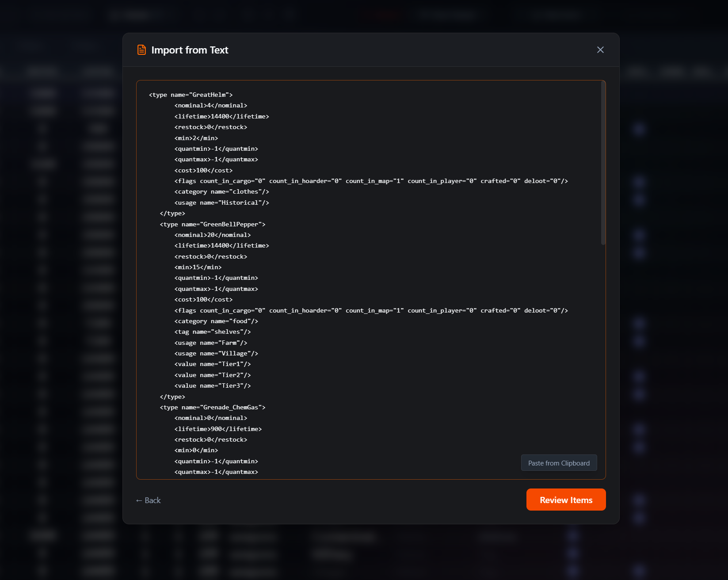The width and height of the screenshot is (728, 580).
Task: Click the tag shelves line
Action: point(212,332)
